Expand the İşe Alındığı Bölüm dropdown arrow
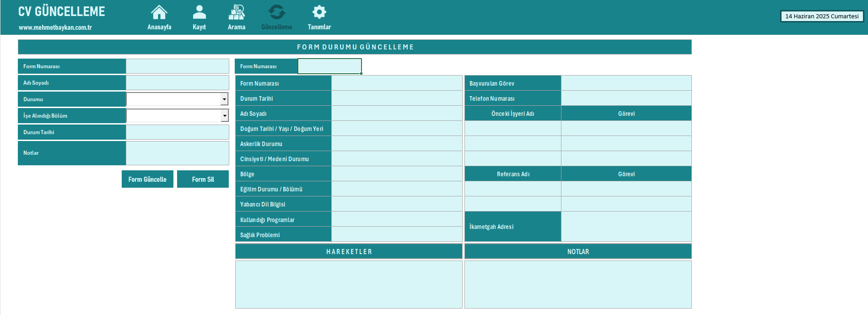Screen dimensions: 868x315 click(224, 116)
